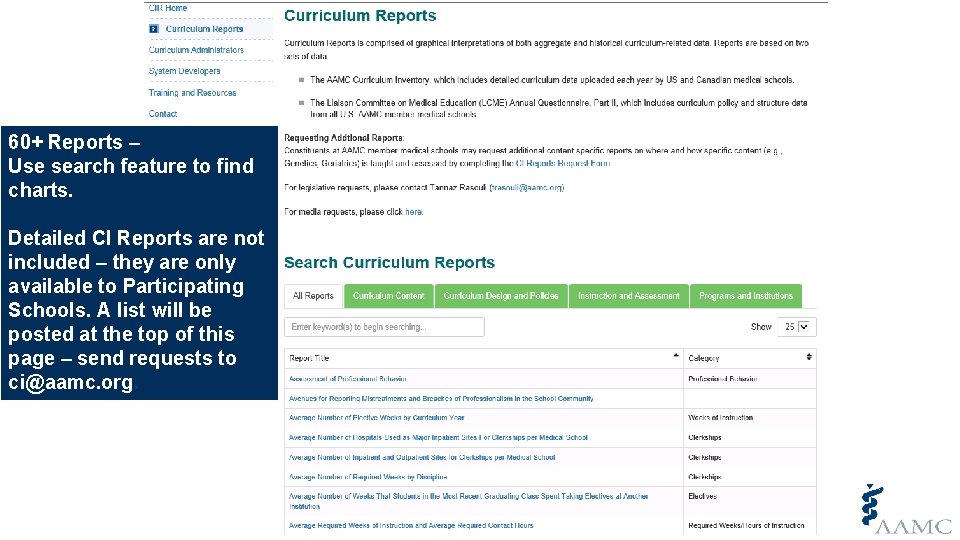Open the Curriculum Administrators link
Screen dimensions: 960x540
click(196, 50)
